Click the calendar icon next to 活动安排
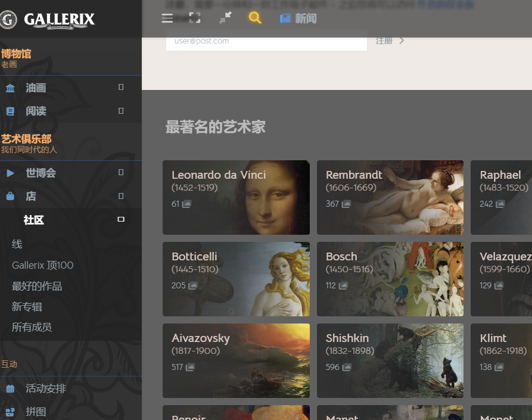The width and height of the screenshot is (532, 420). pyautogui.click(x=10, y=389)
